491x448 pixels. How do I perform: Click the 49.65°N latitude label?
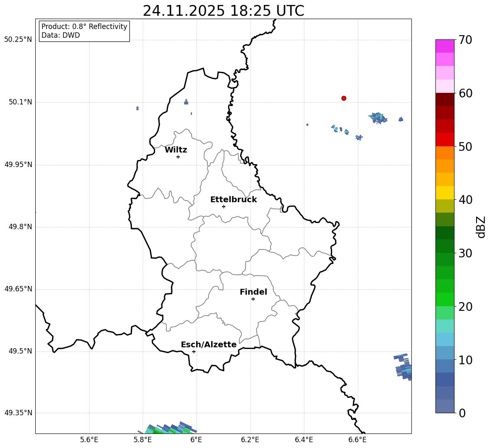pyautogui.click(x=18, y=289)
